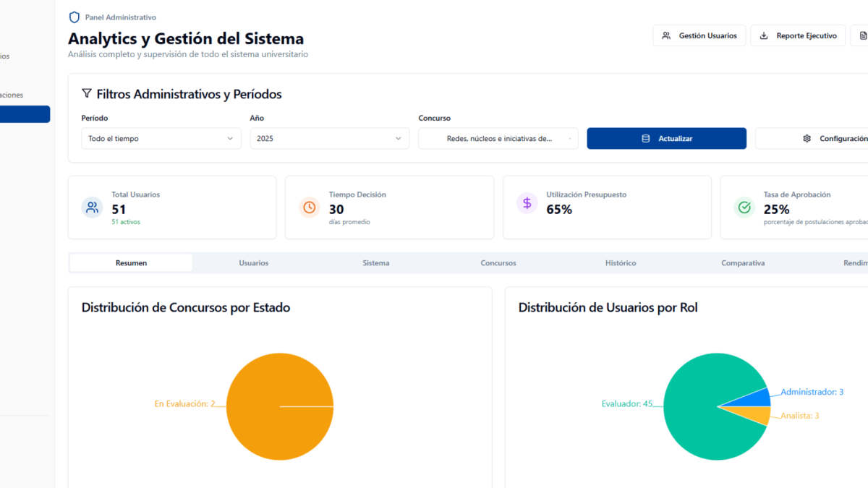Click the Total Usuarios people icon
This screenshot has width=868, height=488.
(93, 207)
